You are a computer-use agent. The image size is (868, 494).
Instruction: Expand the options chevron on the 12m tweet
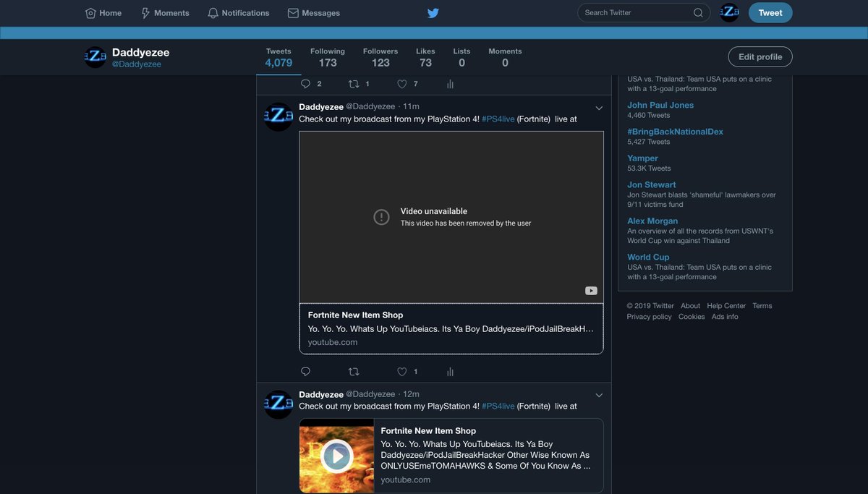[x=599, y=395]
